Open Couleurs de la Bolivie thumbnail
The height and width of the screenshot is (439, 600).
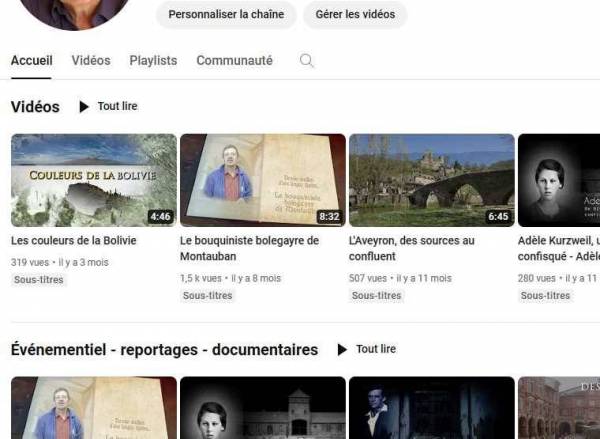tap(93, 180)
